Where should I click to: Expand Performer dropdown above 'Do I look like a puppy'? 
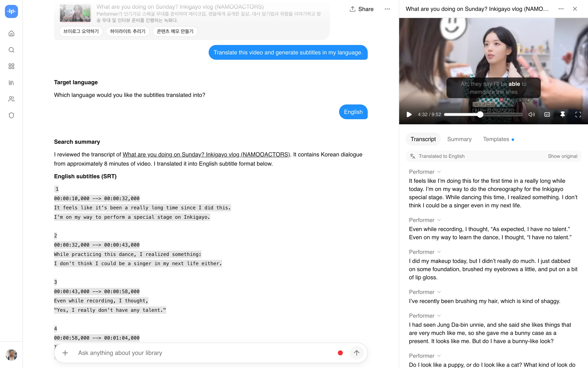[x=425, y=356]
